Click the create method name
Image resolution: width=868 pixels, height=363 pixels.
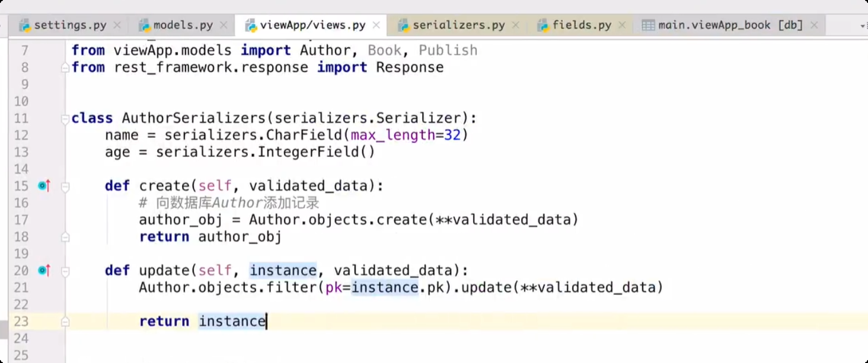(164, 186)
